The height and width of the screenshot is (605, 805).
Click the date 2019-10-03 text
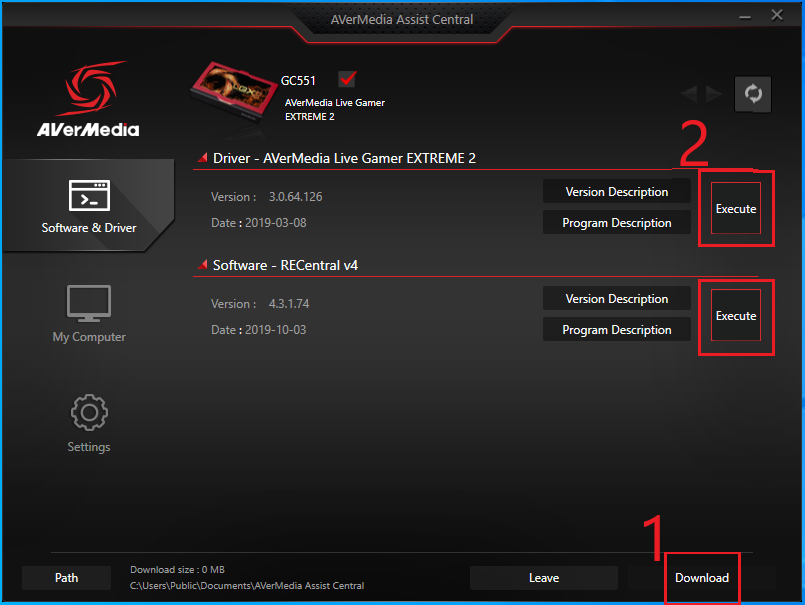click(276, 330)
